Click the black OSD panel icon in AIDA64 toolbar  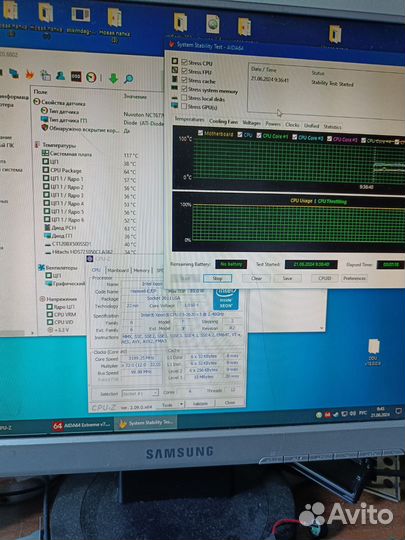pos(76,76)
